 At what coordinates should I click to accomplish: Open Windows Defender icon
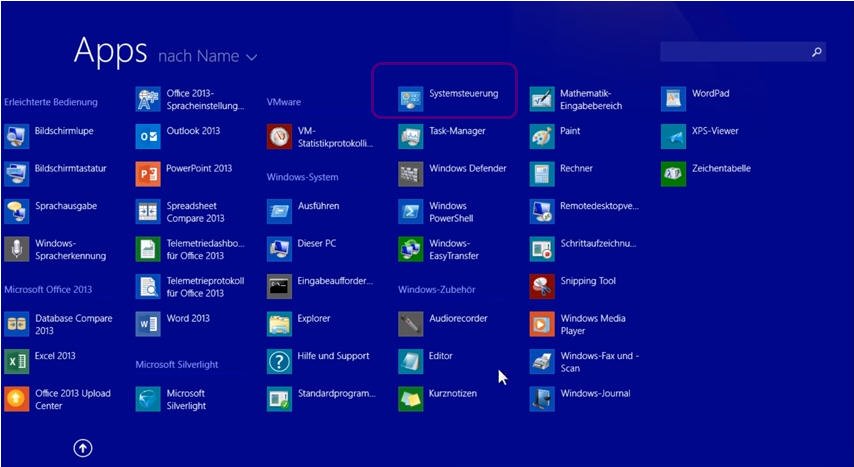[411, 174]
